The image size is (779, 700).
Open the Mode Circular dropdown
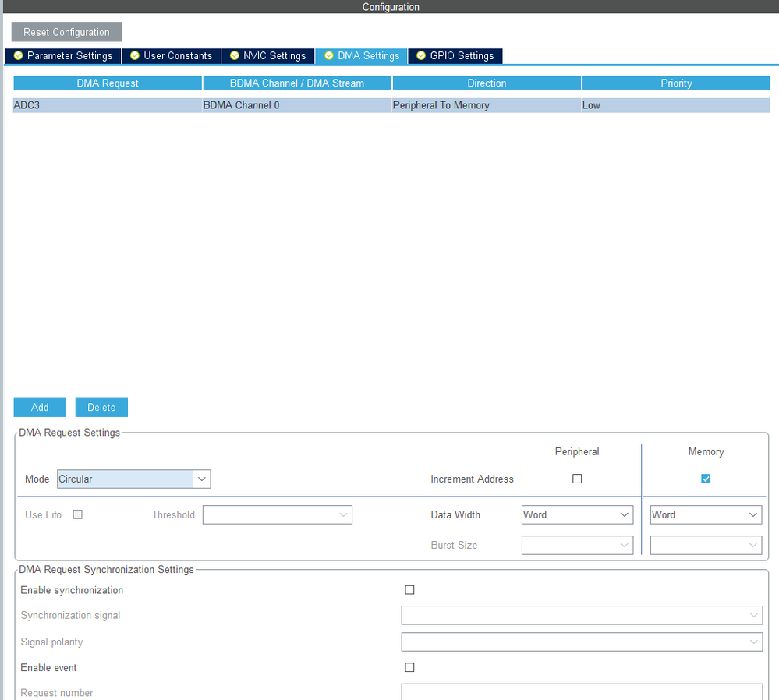click(x=133, y=479)
